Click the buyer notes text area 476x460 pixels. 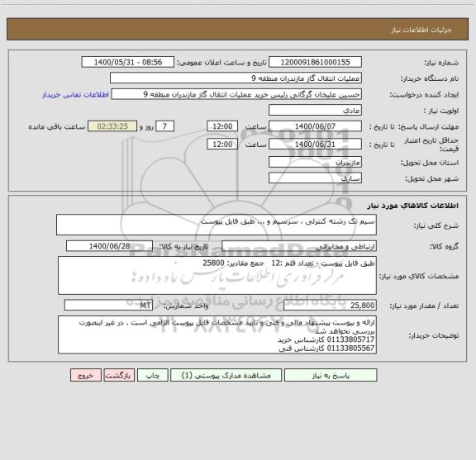[217, 335]
